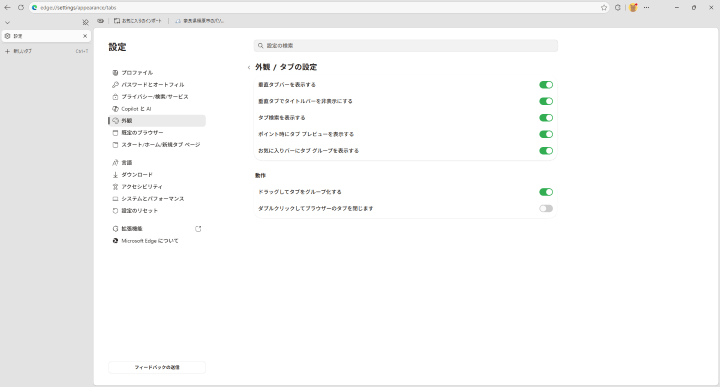Enable ダブルクリックしてブラウザーのタブを閉じます switch
Screen dimensions: 720x387
click(x=546, y=208)
